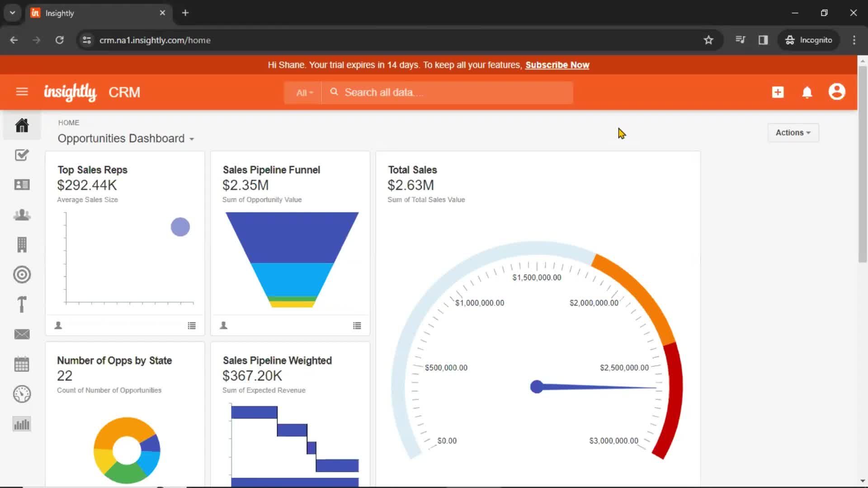Click the Emails icon in sidebar

tap(22, 334)
